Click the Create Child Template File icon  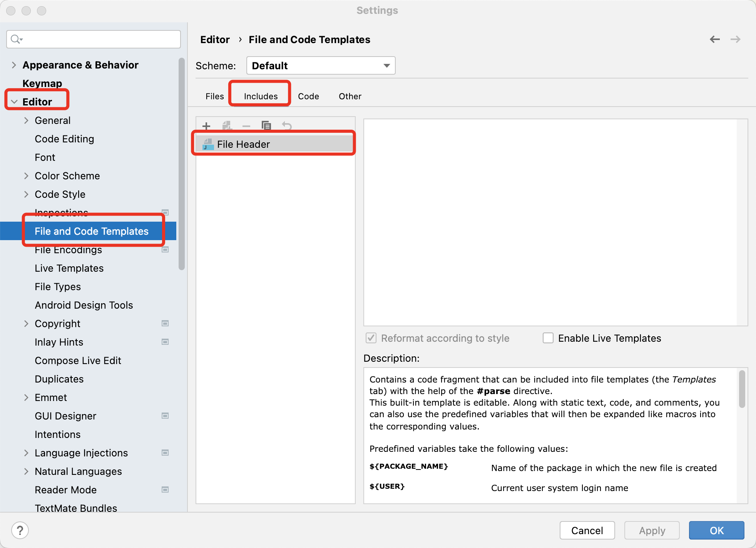pos(227,126)
